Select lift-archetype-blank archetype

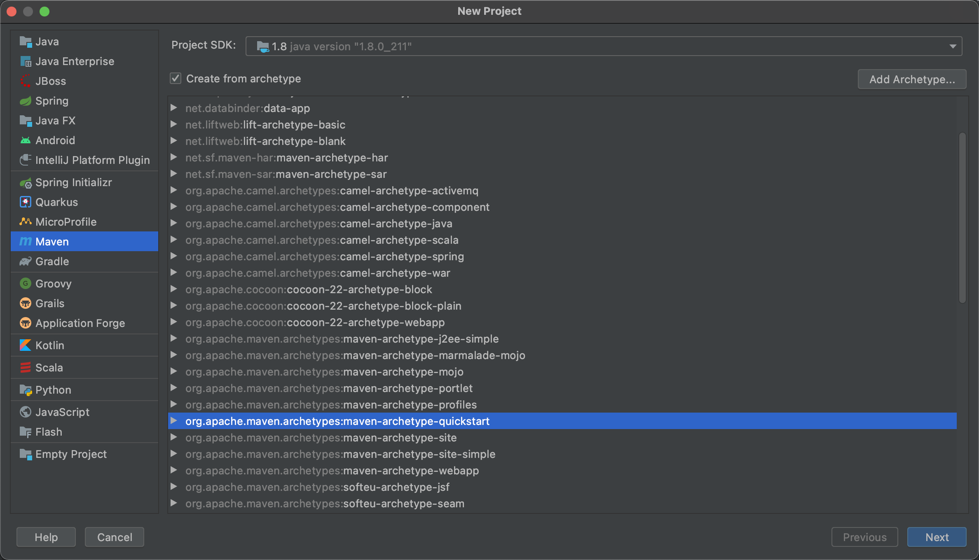562,141
